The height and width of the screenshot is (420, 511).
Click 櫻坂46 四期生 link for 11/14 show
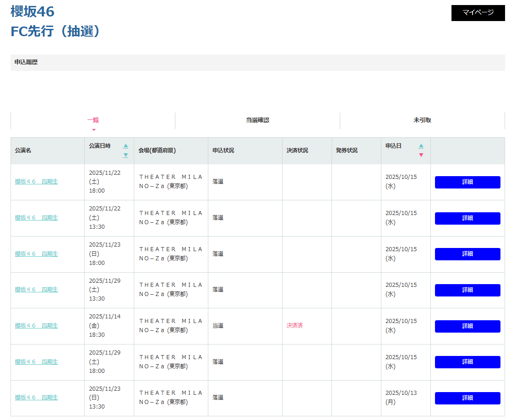(36, 326)
